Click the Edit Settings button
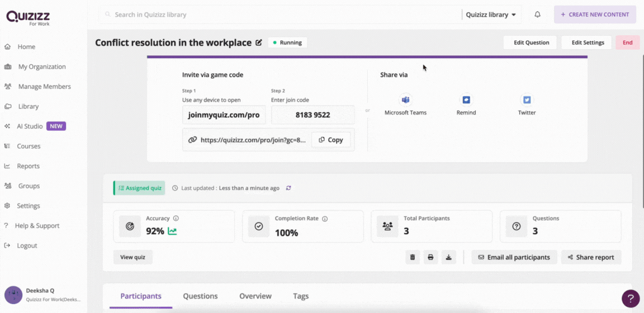 587,42
